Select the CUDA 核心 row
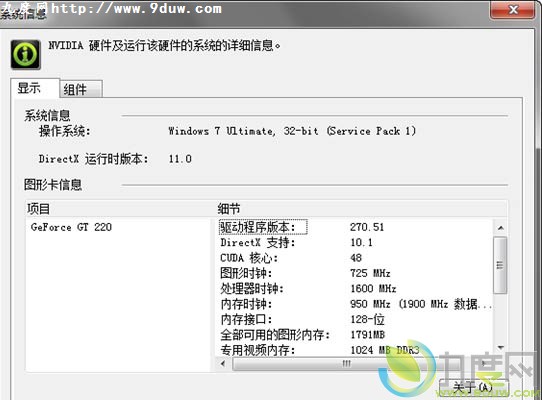Image resolution: width=542 pixels, height=400 pixels. [355, 258]
